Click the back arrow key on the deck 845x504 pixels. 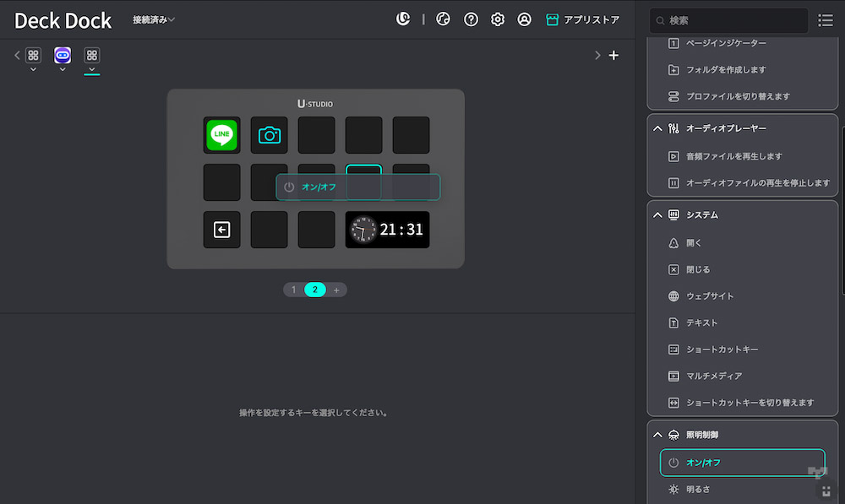tap(222, 230)
